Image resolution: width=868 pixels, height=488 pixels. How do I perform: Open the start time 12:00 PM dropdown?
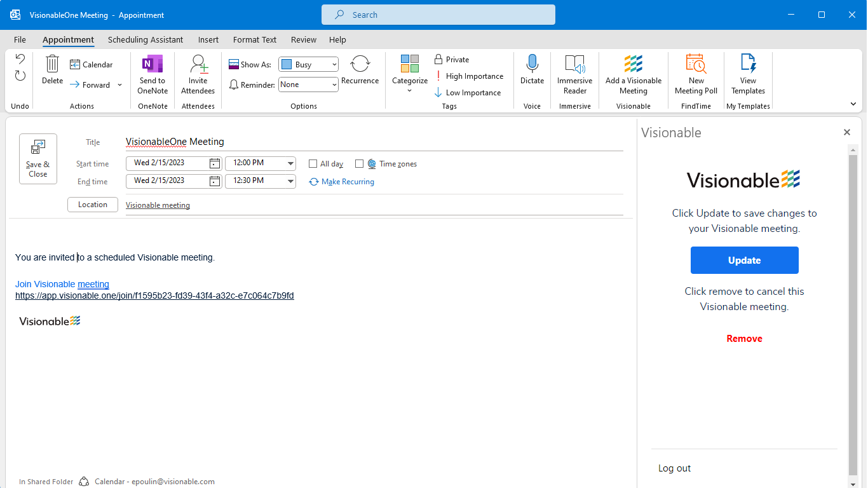point(291,163)
